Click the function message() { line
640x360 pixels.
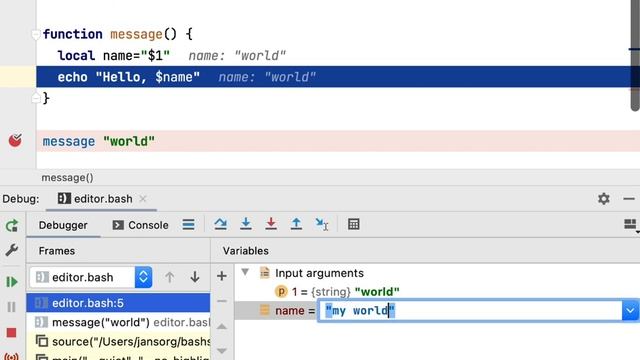tap(118, 34)
